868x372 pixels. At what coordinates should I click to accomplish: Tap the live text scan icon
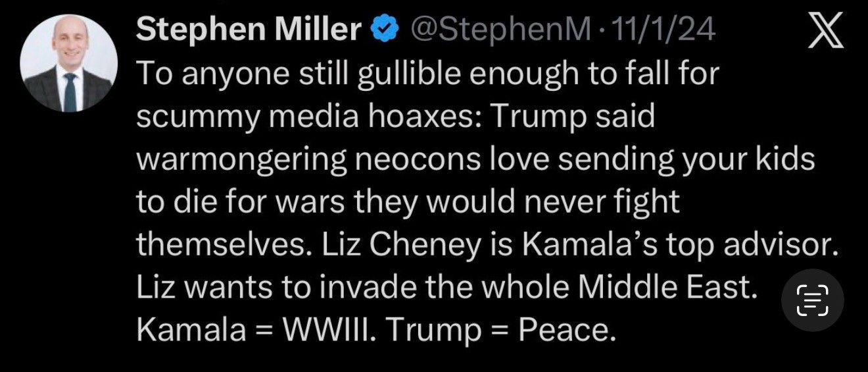click(813, 300)
